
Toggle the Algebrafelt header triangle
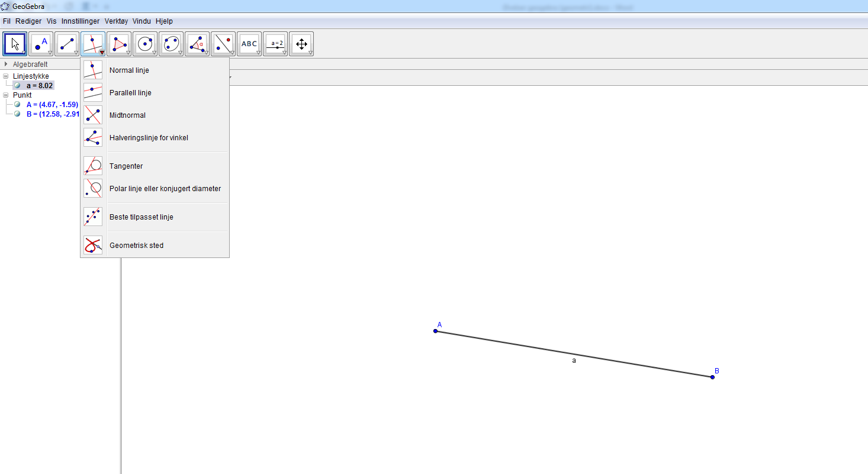coord(6,64)
